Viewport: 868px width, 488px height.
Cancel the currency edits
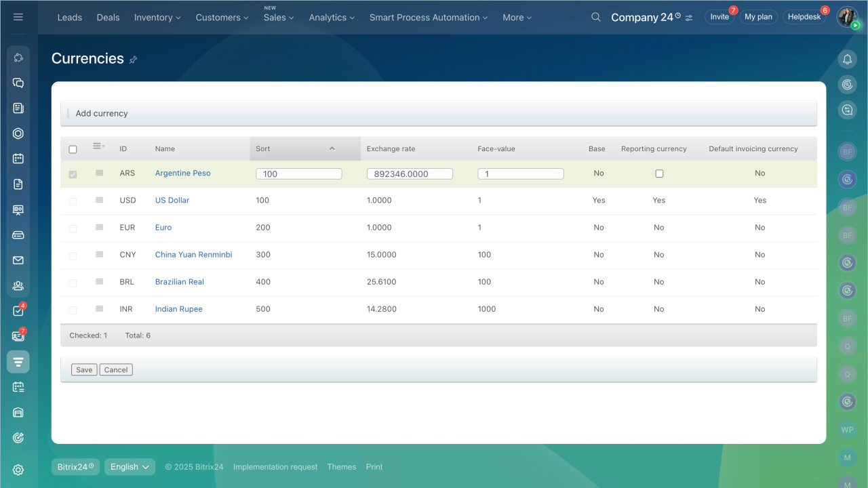116,370
